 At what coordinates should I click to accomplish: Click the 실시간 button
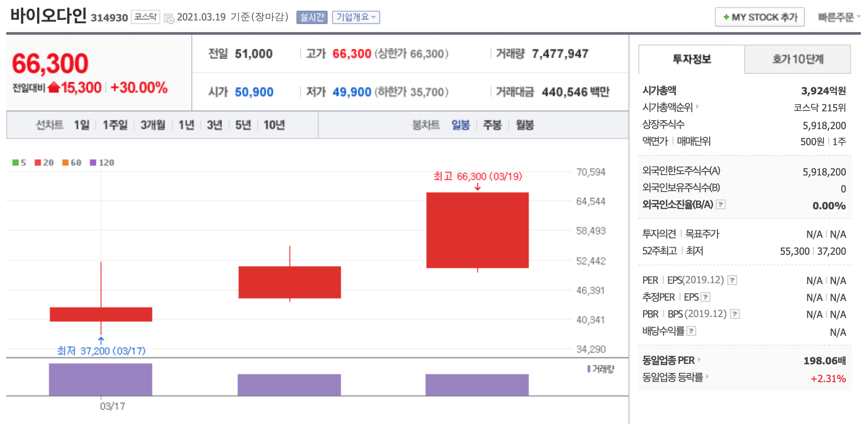(312, 17)
